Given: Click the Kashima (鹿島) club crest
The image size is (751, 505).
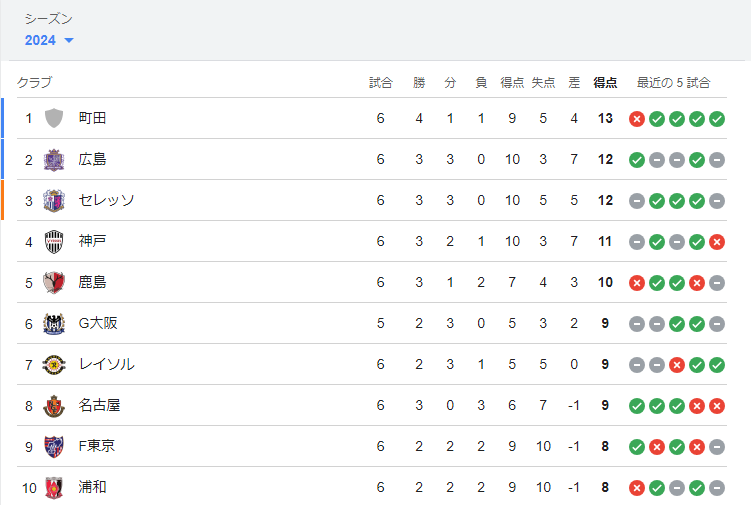Looking at the screenshot, I should point(54,282).
